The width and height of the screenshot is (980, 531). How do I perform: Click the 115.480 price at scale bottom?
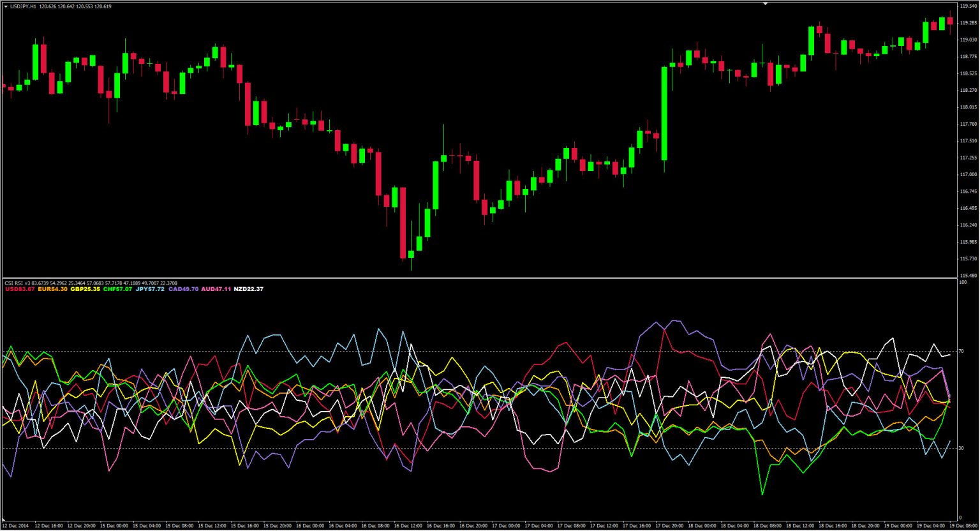tap(967, 277)
